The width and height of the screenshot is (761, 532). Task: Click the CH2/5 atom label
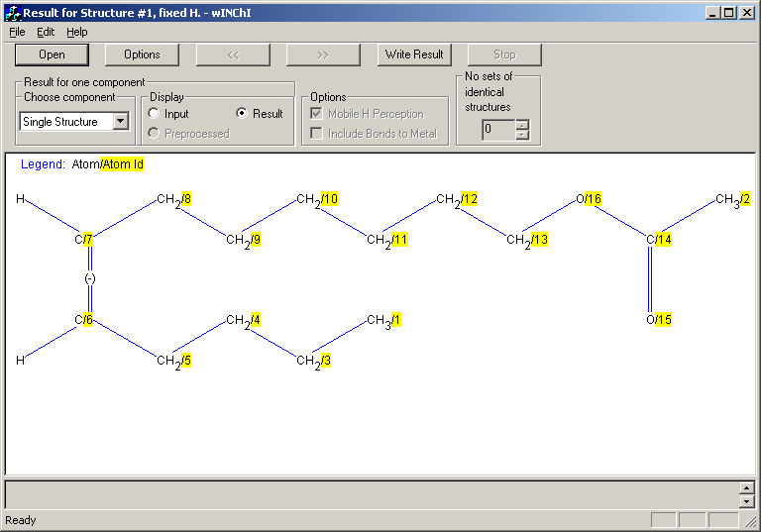[173, 362]
